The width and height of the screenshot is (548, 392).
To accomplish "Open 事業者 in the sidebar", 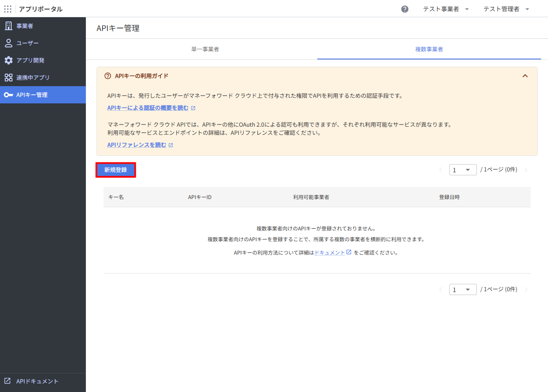I will [43, 26].
